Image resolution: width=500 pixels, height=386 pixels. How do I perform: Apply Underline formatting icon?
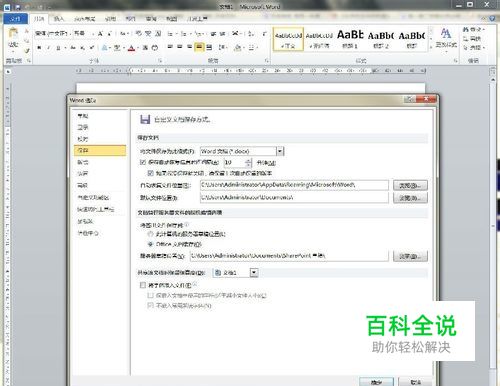coord(58,48)
